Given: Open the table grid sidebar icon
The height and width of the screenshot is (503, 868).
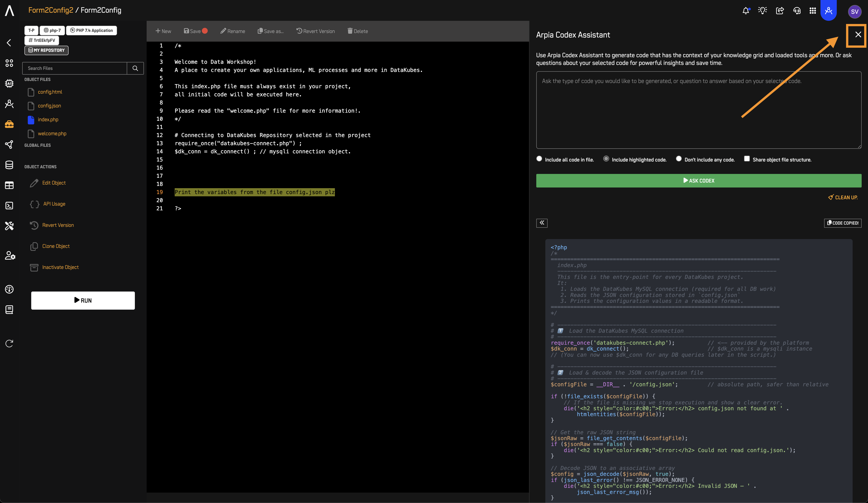Looking at the screenshot, I should 9,185.
